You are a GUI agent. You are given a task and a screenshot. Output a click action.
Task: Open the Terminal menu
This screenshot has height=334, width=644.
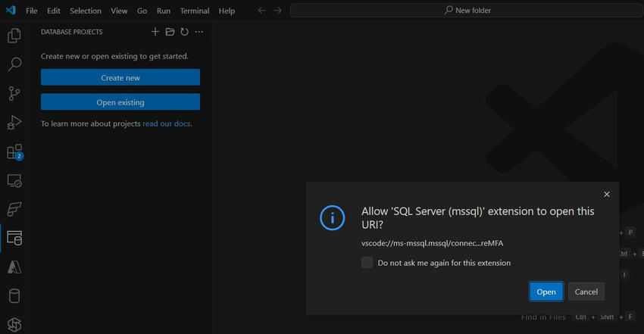(x=194, y=11)
